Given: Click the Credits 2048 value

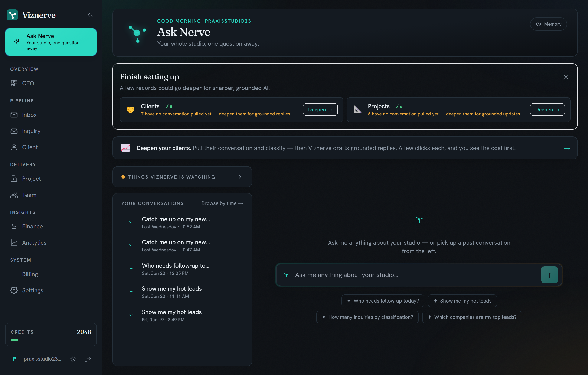Looking at the screenshot, I should pos(84,332).
